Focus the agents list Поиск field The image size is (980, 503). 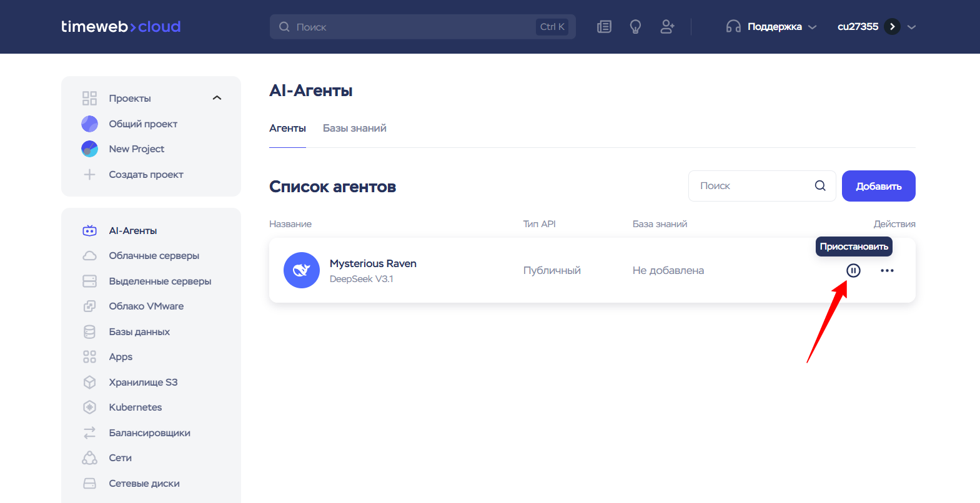(x=753, y=186)
